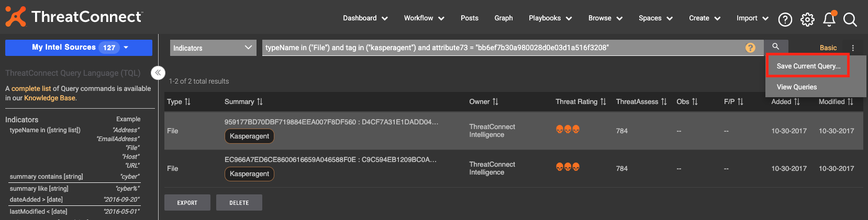Click the DELETE button
This screenshot has width=868, height=220.
[239, 203]
